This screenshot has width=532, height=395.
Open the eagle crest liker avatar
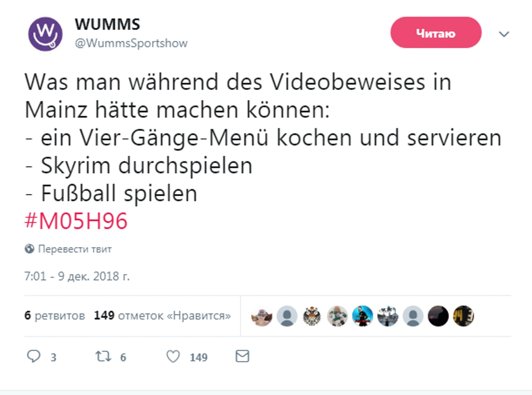coord(312,316)
